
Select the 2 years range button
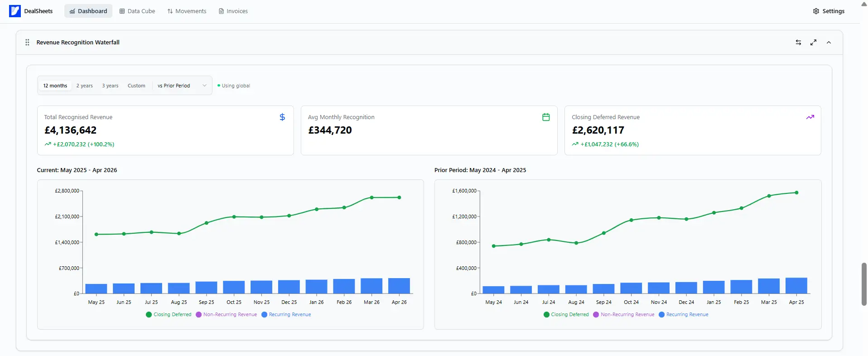pyautogui.click(x=84, y=86)
